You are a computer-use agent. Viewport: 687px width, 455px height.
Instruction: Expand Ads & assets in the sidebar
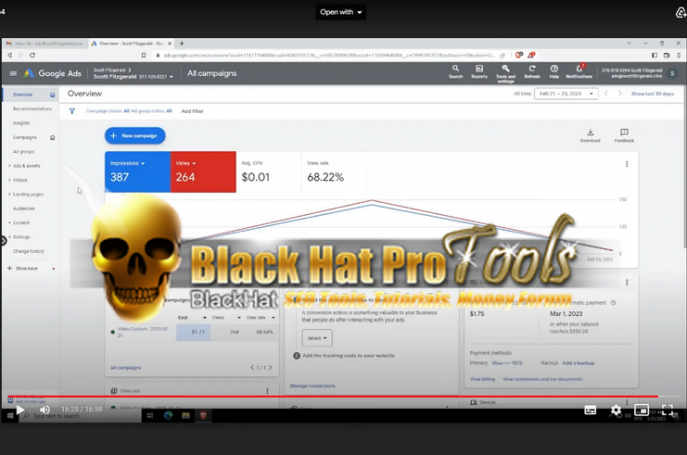point(26,166)
